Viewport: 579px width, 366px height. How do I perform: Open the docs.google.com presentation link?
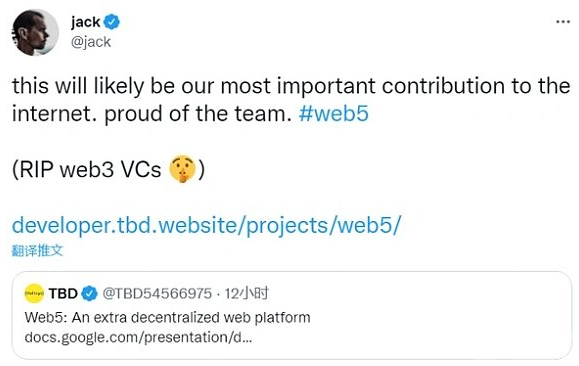(138, 338)
